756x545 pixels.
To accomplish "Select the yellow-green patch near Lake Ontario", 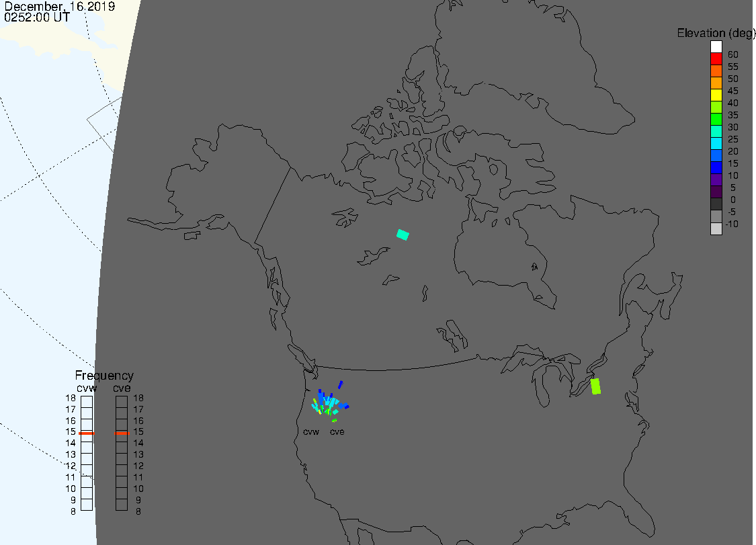I will 596,386.
